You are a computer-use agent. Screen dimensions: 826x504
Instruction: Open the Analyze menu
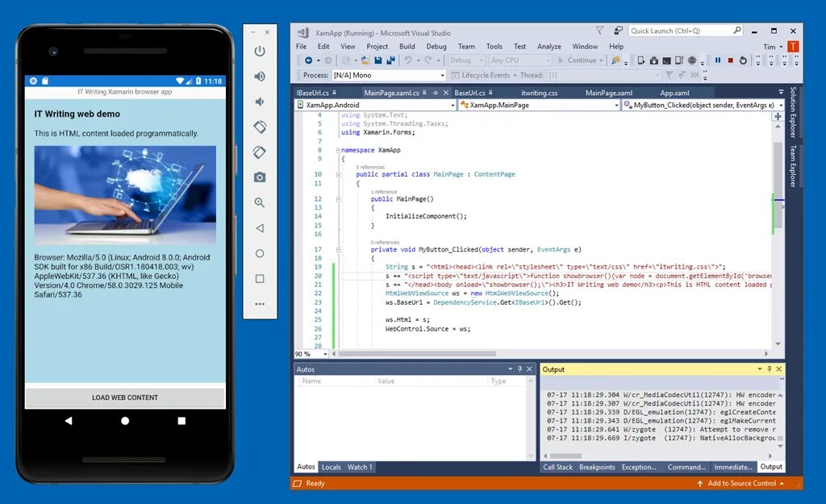(549, 46)
